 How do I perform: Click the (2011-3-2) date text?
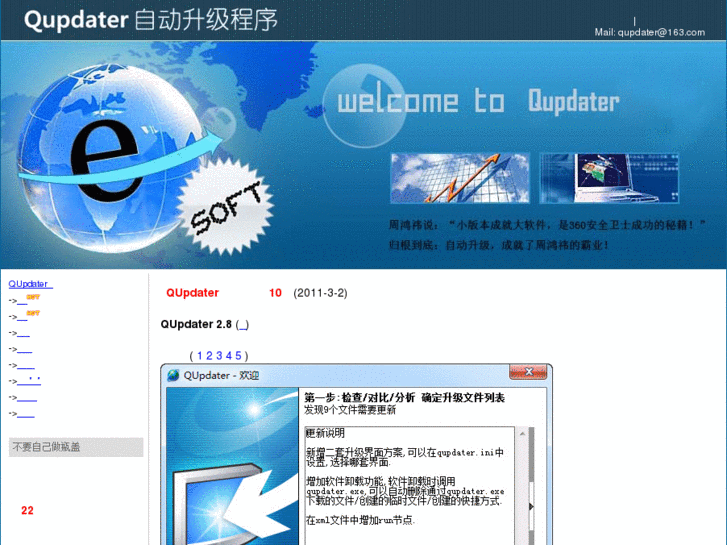tap(320, 293)
